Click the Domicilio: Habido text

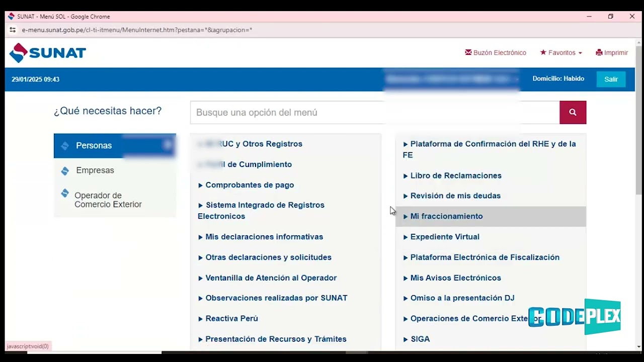click(558, 79)
